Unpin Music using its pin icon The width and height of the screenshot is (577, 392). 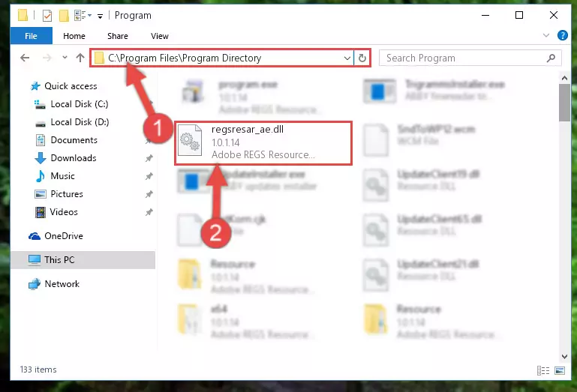pyautogui.click(x=149, y=176)
